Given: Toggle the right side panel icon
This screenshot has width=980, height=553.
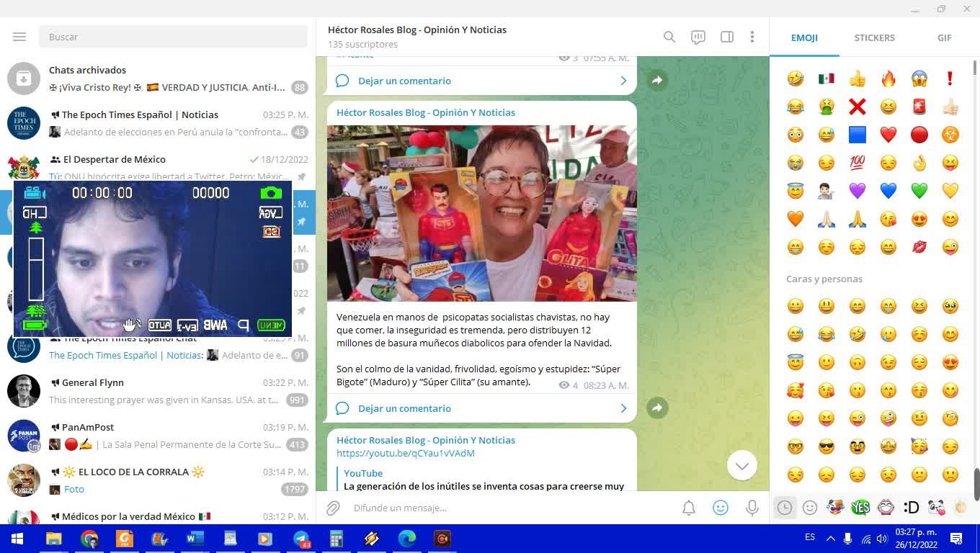Looking at the screenshot, I should 727,37.
